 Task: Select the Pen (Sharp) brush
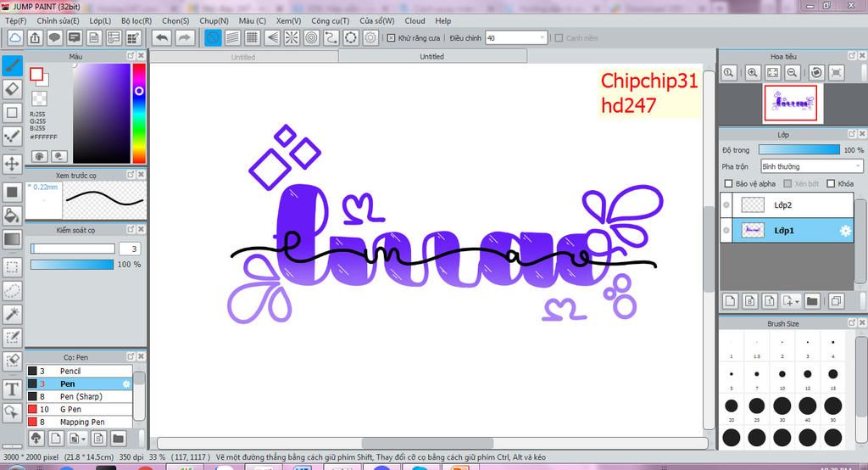point(79,396)
